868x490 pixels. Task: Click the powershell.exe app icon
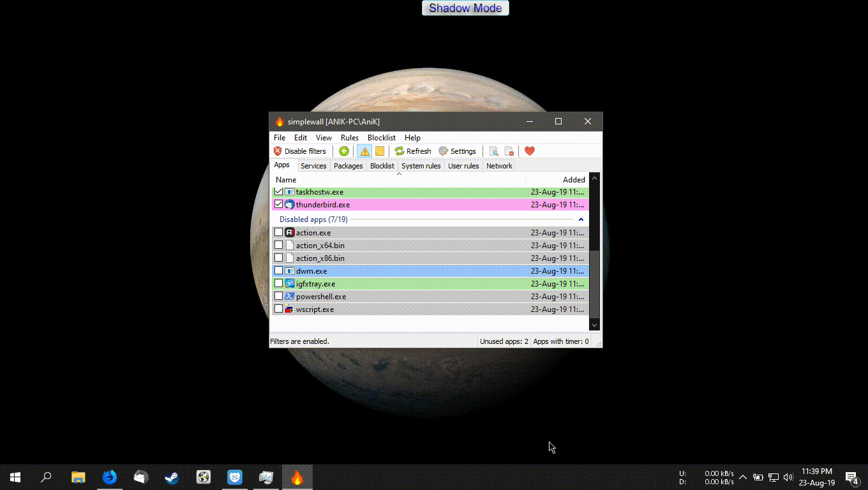289,297
